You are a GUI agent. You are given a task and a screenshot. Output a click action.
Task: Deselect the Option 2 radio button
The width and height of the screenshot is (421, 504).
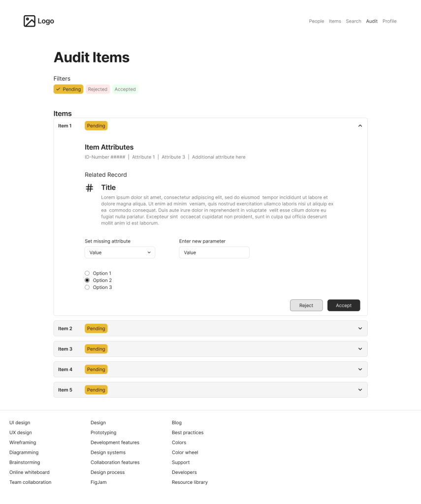pos(87,280)
